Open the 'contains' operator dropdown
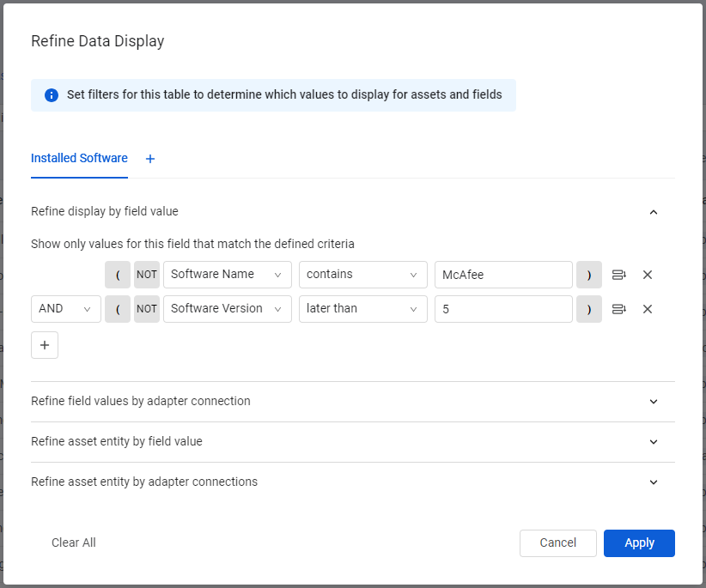Viewport: 706px width, 588px height. coord(363,275)
